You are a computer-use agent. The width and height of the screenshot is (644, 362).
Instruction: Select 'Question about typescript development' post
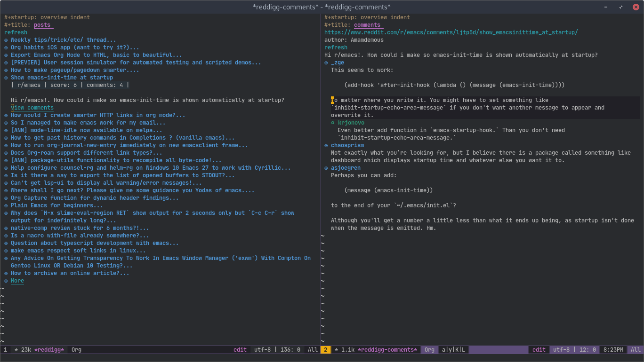[95, 243]
